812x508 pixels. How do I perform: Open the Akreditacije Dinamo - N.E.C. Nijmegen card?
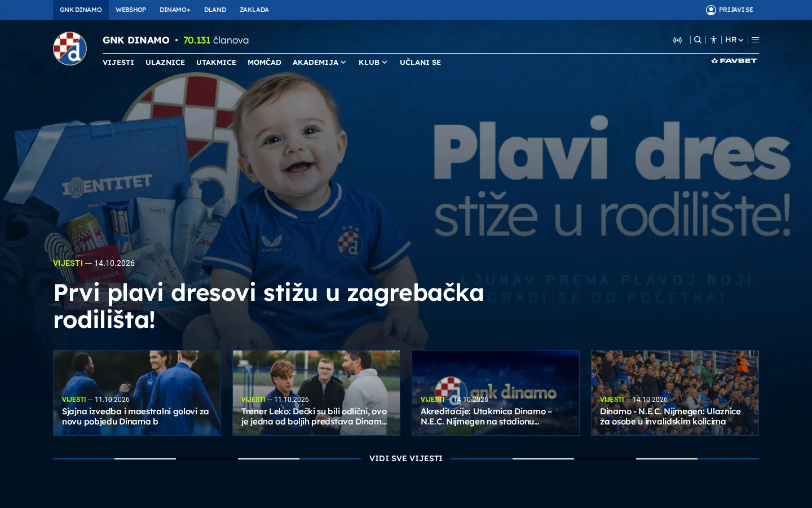point(496,393)
